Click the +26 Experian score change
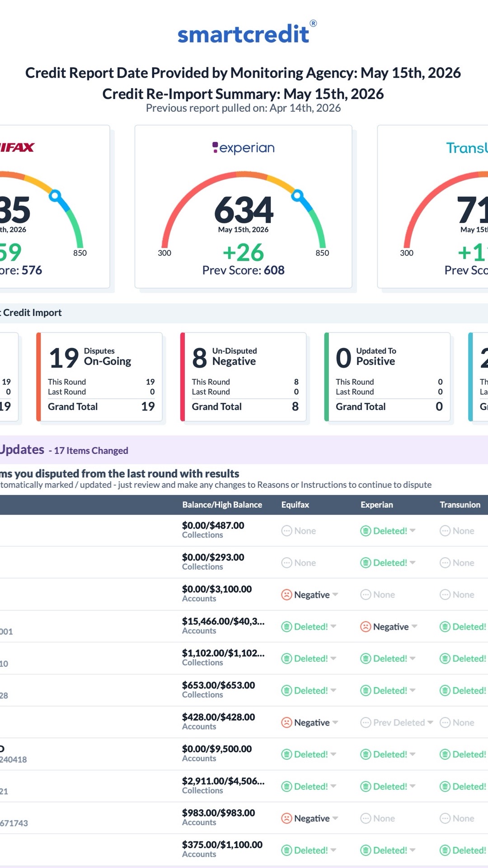This screenshot has height=868, width=488. (x=243, y=252)
